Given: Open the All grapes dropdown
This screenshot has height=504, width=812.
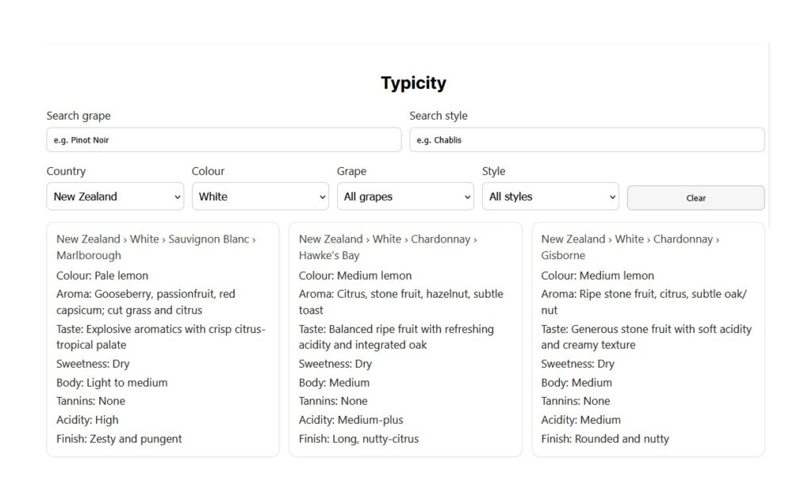Looking at the screenshot, I should 405,197.
